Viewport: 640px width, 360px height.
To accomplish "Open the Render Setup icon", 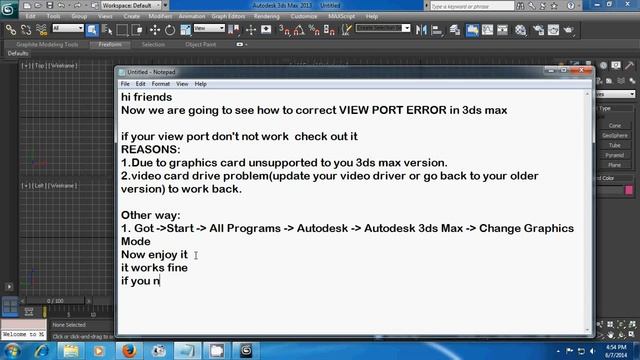I will (x=538, y=30).
